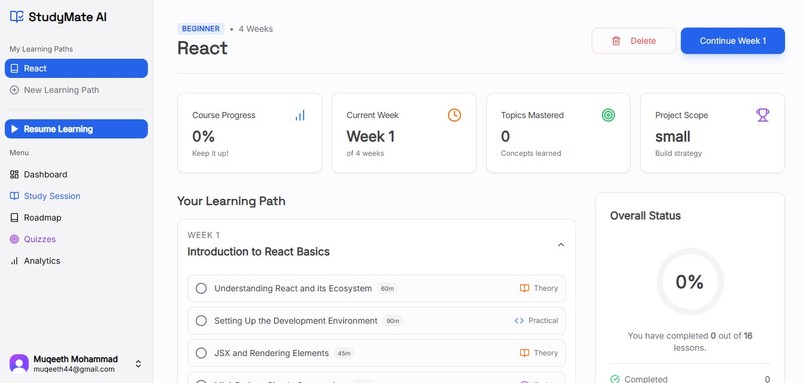Click the StudyMate AI book logo icon
The height and width of the screenshot is (383, 806).
tap(16, 17)
